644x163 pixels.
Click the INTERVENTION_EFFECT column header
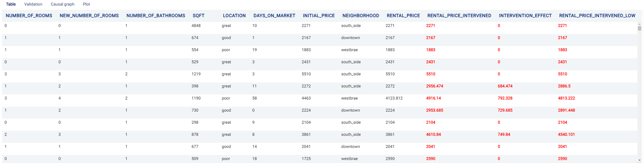click(x=525, y=16)
